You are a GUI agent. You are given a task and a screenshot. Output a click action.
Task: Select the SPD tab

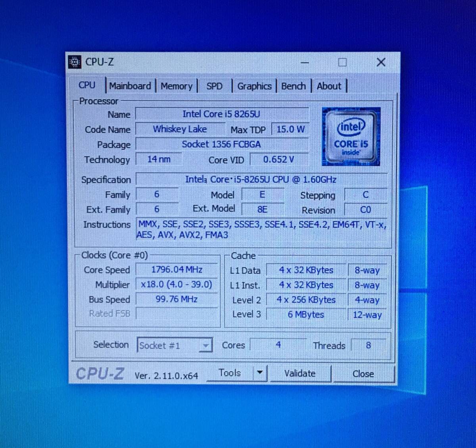[x=215, y=86]
